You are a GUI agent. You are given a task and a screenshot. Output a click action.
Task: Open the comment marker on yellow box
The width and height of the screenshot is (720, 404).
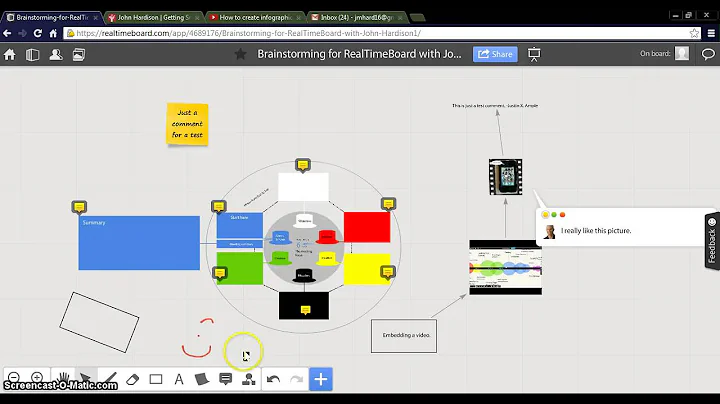(388, 272)
